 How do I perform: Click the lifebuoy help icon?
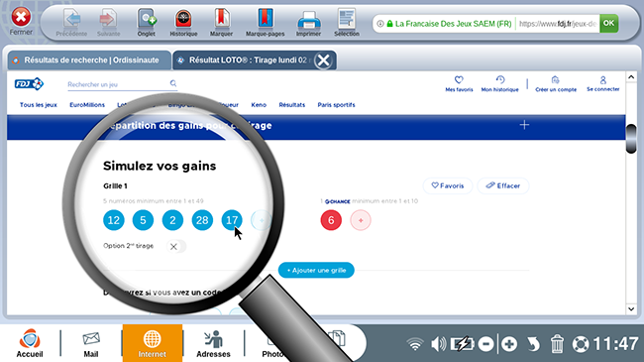pyautogui.click(x=581, y=344)
